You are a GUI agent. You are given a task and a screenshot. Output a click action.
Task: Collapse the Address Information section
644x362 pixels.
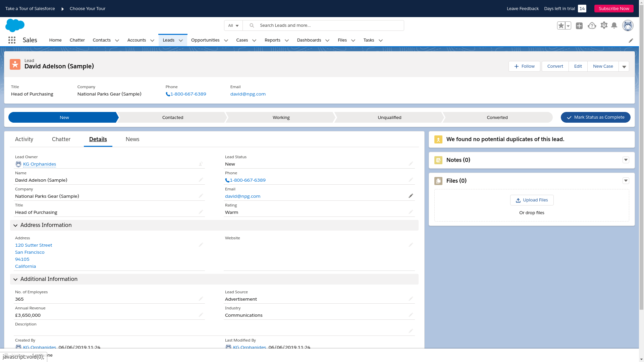(15, 226)
